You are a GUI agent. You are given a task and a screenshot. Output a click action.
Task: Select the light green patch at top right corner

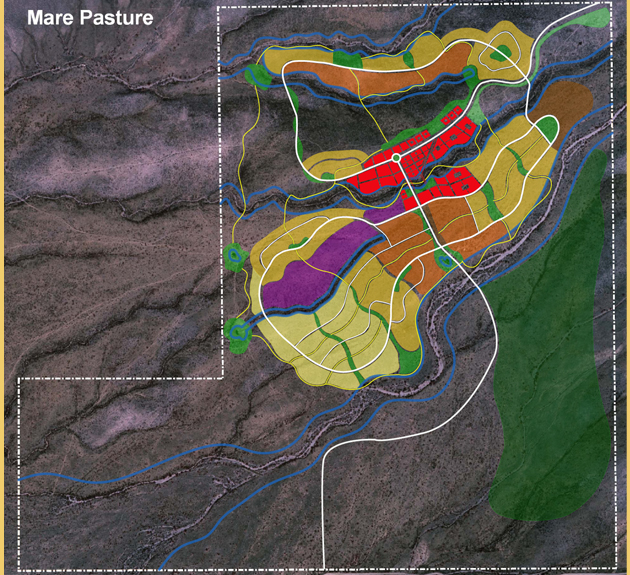pyautogui.click(x=596, y=17)
